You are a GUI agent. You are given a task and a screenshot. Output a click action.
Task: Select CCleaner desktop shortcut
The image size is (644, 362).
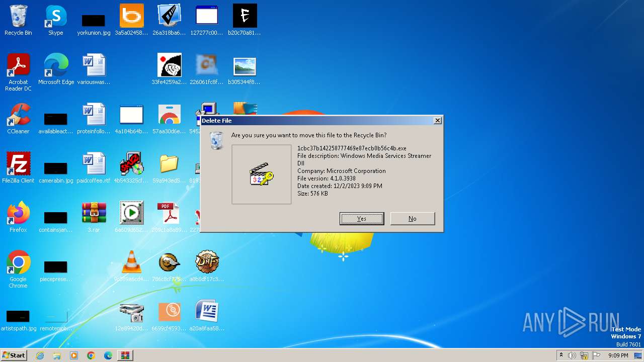[18, 119]
